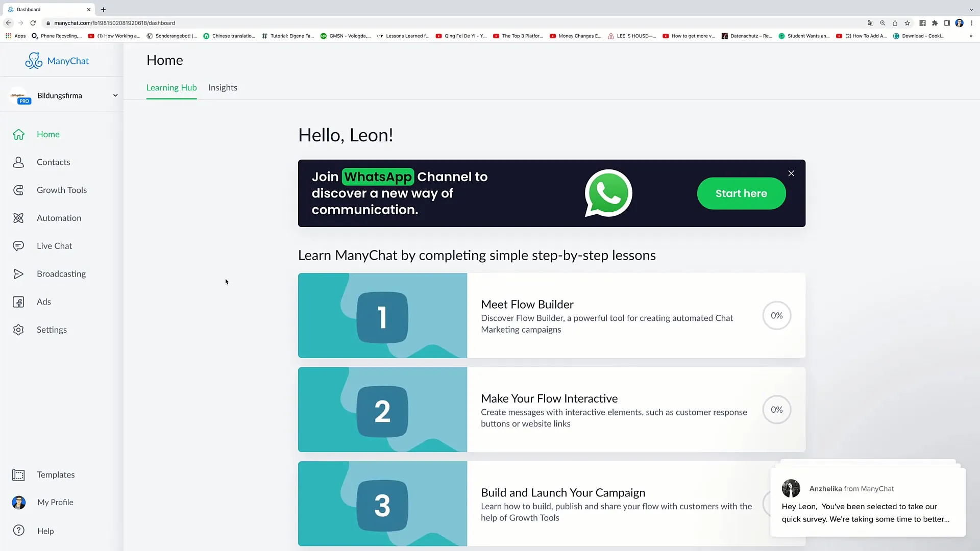Open the Help section
Image resolution: width=980 pixels, height=551 pixels.
(46, 531)
